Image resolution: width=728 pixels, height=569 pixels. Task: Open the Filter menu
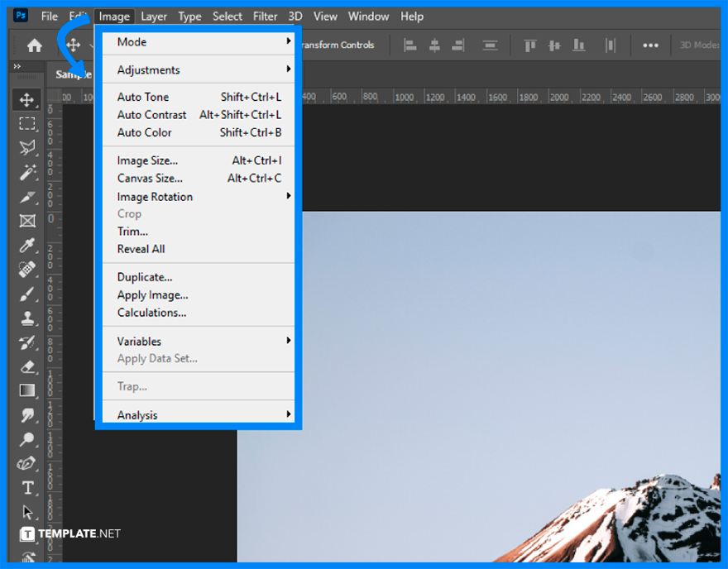pos(265,16)
